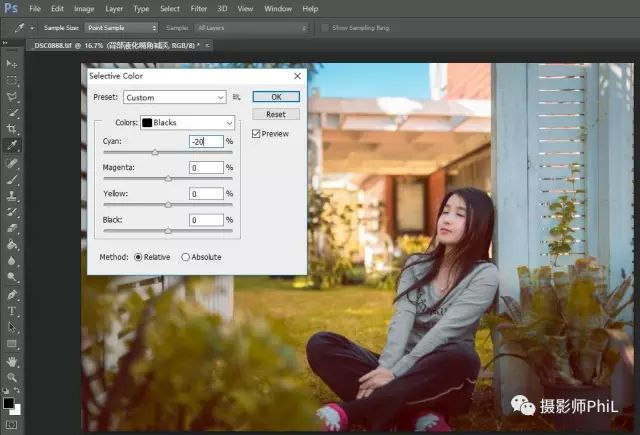
Task: Select the Move tool
Action: point(11,64)
